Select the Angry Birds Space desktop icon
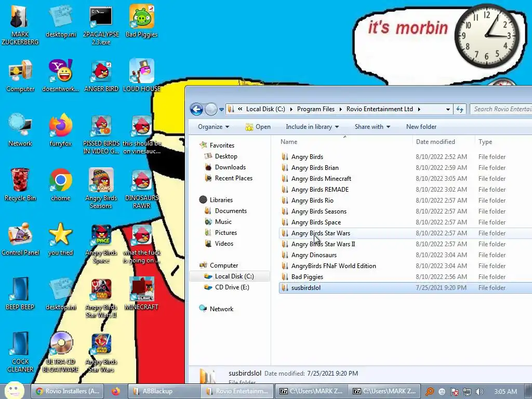532x399 pixels. (x=101, y=244)
